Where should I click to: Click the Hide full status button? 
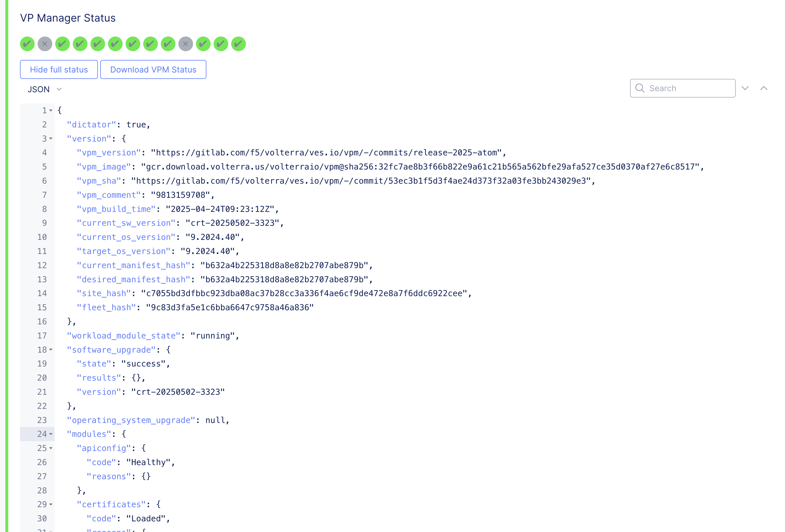point(59,70)
